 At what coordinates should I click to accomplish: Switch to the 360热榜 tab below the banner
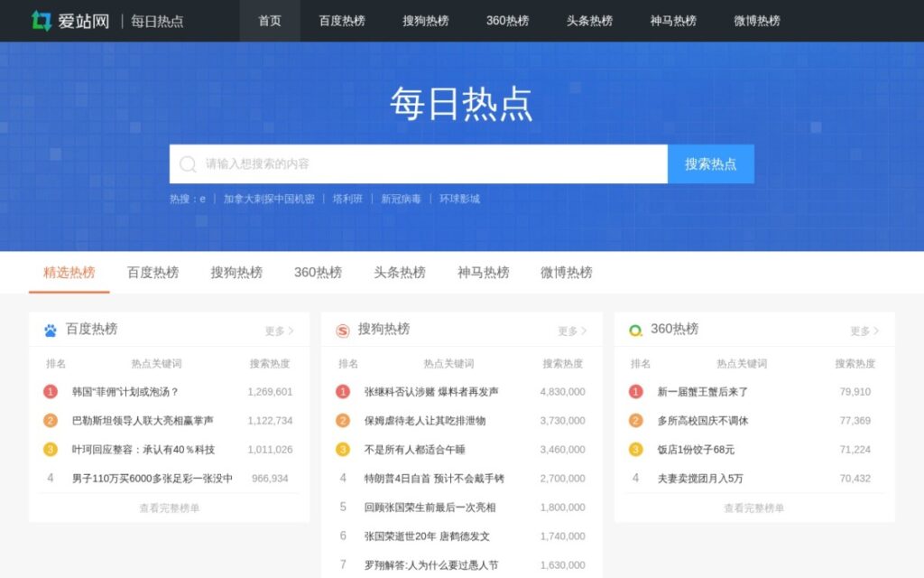[x=319, y=273]
